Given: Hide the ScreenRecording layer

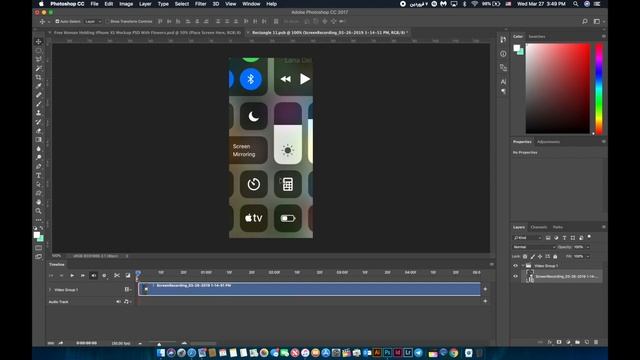Looking at the screenshot, I should click(515, 276).
